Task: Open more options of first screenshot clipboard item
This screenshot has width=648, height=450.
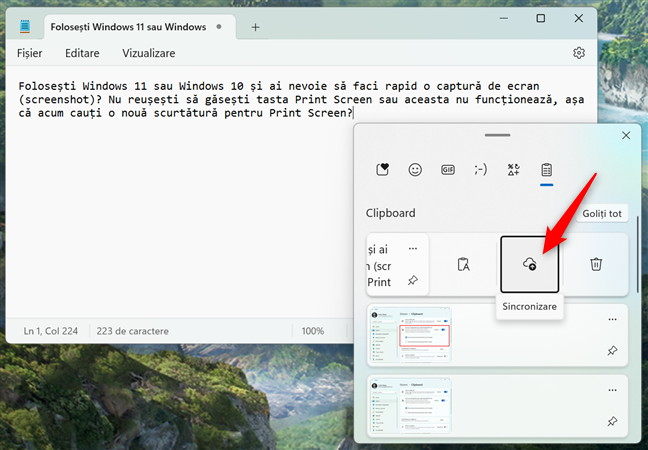Action: [x=612, y=319]
